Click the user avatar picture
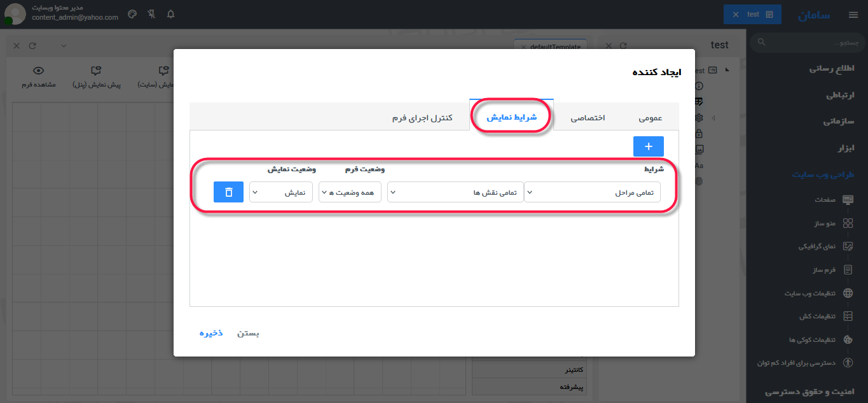Screen dimensions: 868x403 click(x=15, y=14)
